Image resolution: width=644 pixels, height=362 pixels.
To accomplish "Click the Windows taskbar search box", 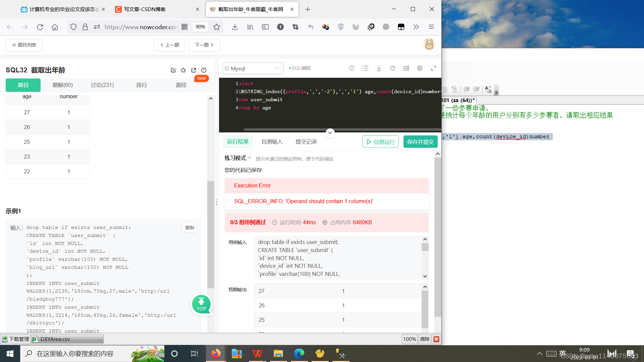I will 92,354.
